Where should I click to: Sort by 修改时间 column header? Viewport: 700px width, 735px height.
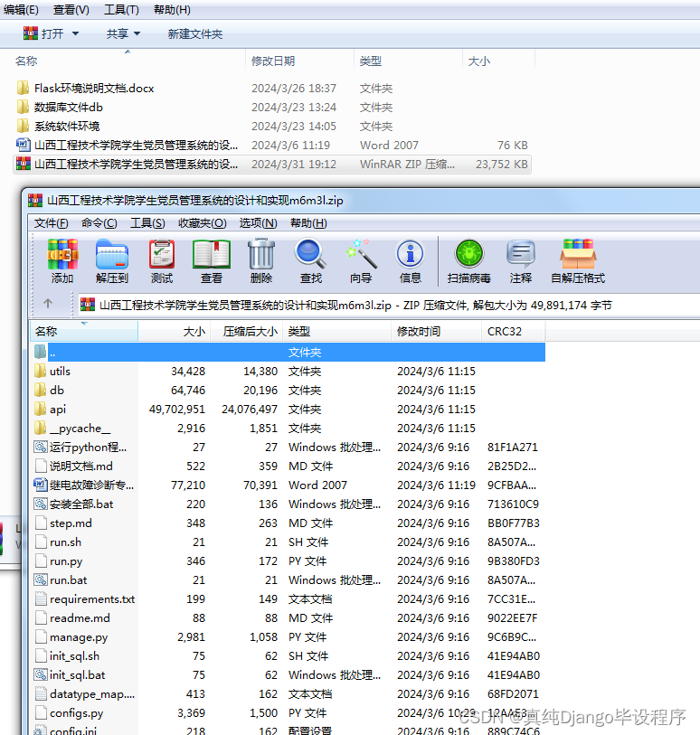point(436,332)
